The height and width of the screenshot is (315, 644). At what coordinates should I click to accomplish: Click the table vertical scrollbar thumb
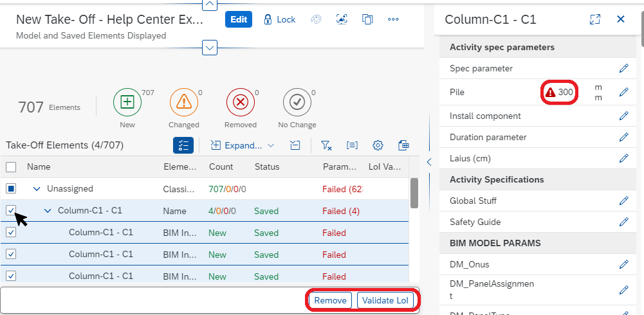(x=414, y=193)
